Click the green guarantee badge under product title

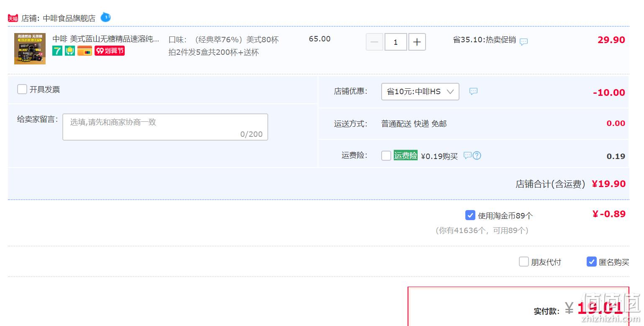tap(70, 51)
